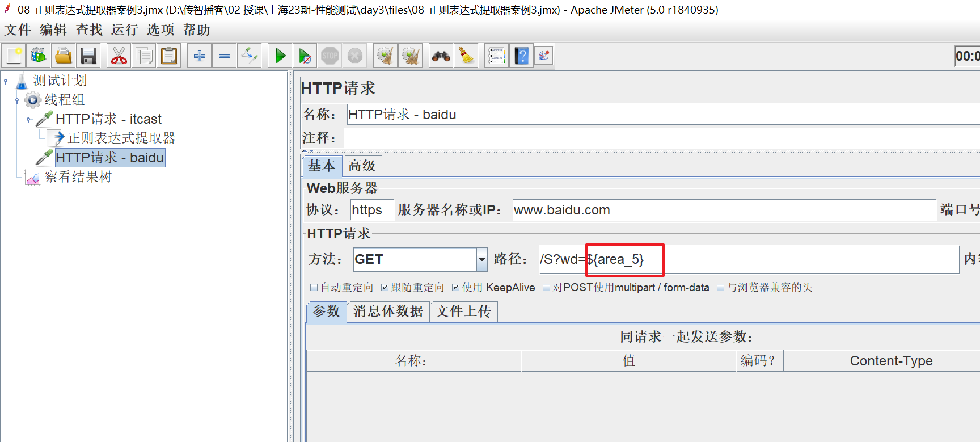
Task: Select HTTP请求 - itcast in the tree
Action: (108, 119)
